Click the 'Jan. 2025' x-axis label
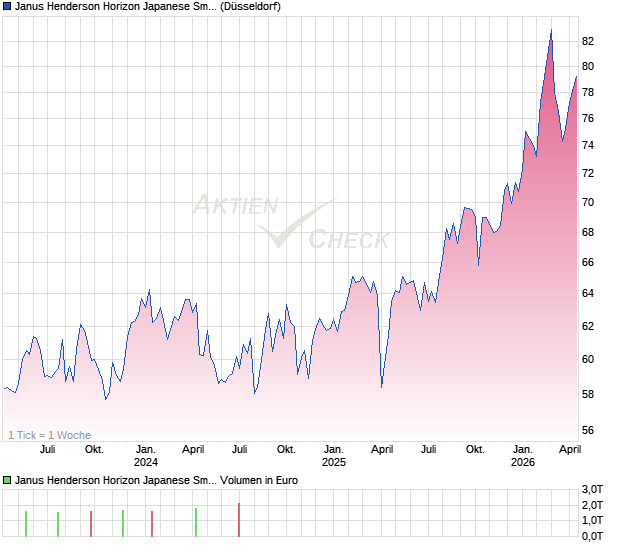Viewport: 620px width, 546px height. coord(334,456)
